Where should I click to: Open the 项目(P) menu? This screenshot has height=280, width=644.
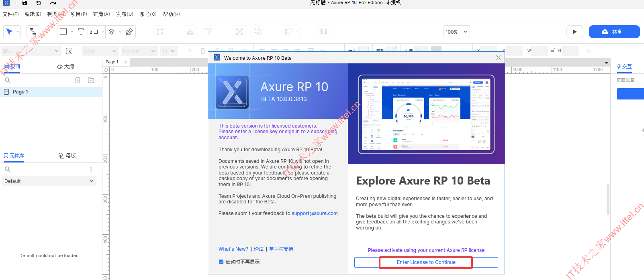click(79, 14)
